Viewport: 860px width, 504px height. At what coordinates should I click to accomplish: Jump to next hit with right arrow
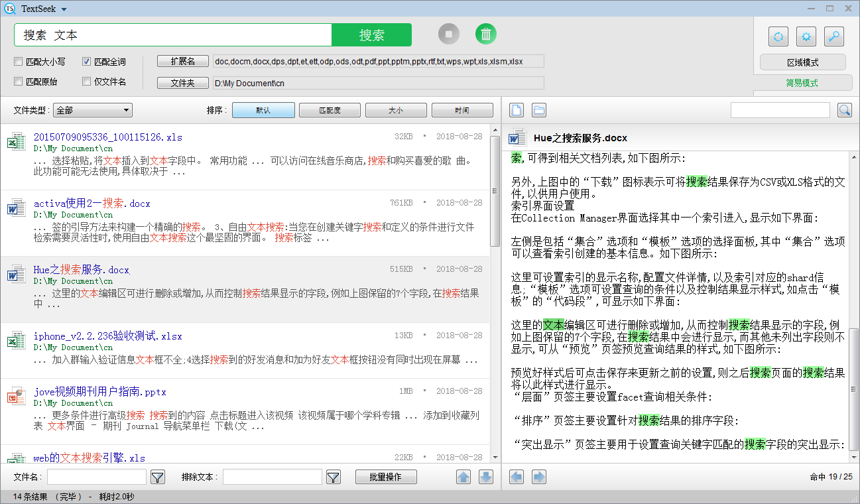coord(539,477)
